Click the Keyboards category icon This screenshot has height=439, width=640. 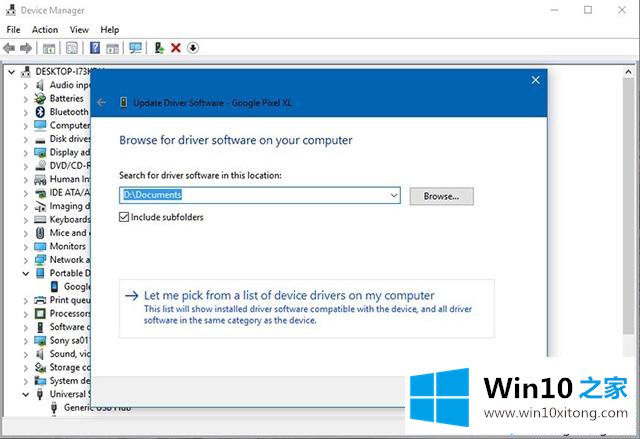tap(40, 220)
